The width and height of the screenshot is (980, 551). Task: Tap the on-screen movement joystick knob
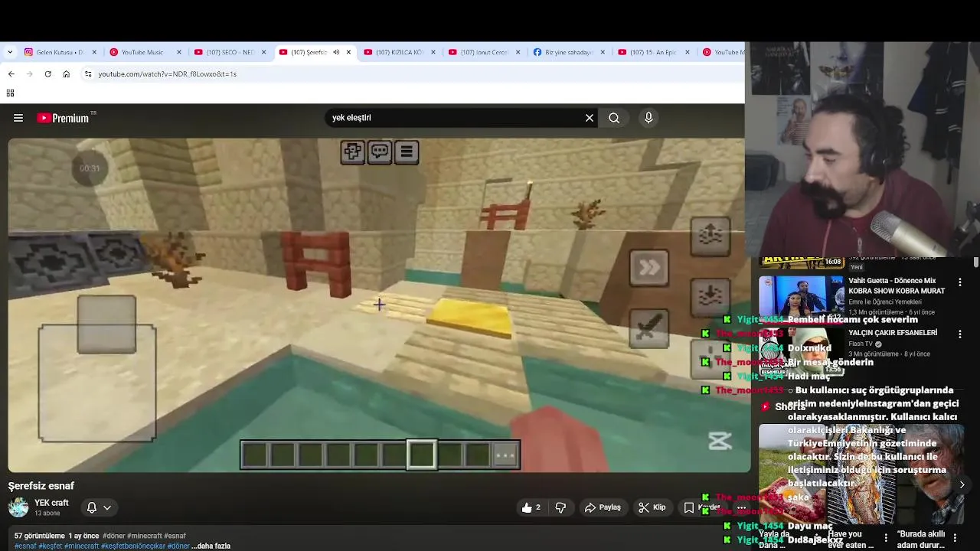point(106,324)
